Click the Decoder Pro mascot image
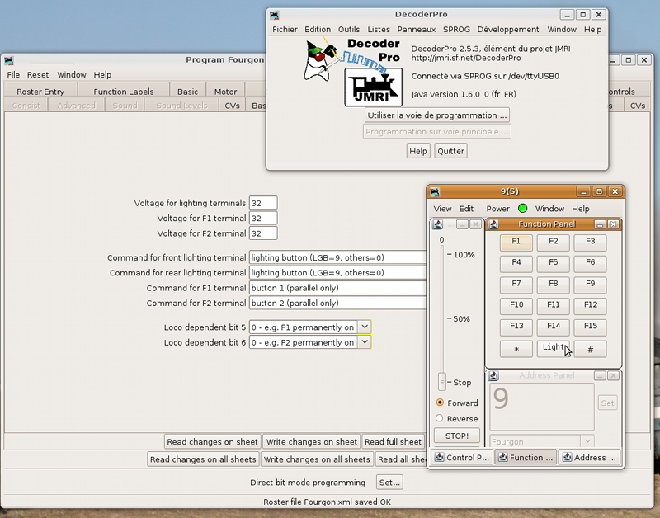The height and width of the screenshot is (518, 660). tap(321, 60)
